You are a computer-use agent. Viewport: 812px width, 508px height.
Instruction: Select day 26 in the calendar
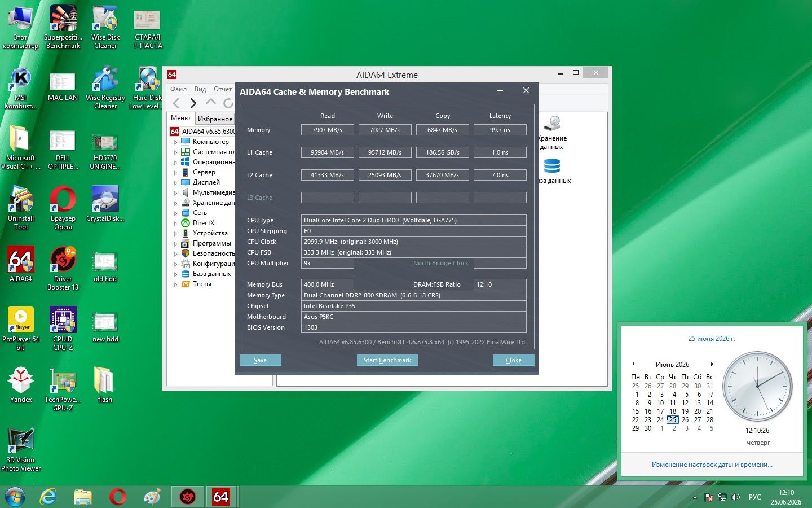tap(685, 420)
